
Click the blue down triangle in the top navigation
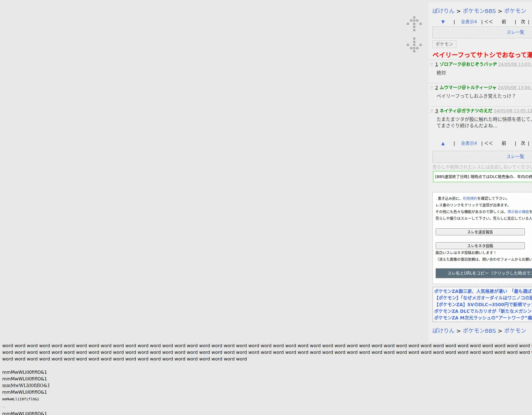point(443,22)
